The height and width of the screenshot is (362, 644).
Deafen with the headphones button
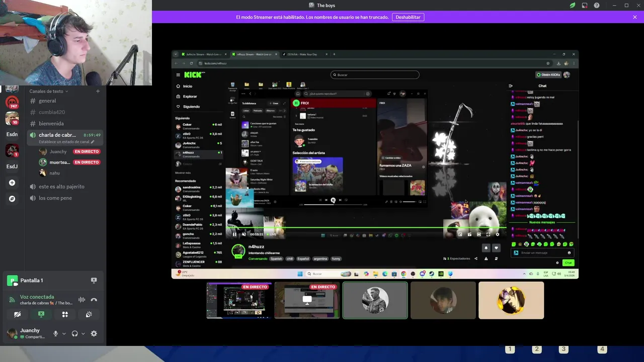[x=75, y=333]
